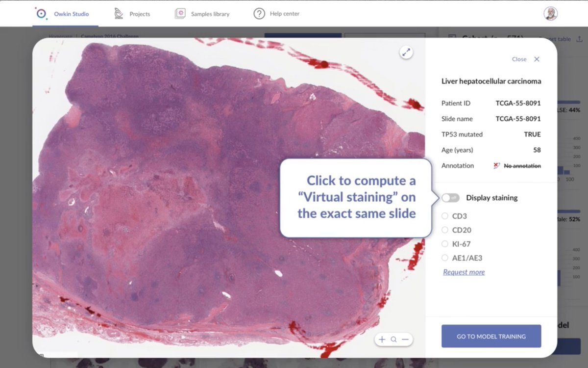Image resolution: width=588 pixels, height=368 pixels.
Task: Click the Homepage breadcrumb behind the dialog
Action: pyautogui.click(x=60, y=36)
